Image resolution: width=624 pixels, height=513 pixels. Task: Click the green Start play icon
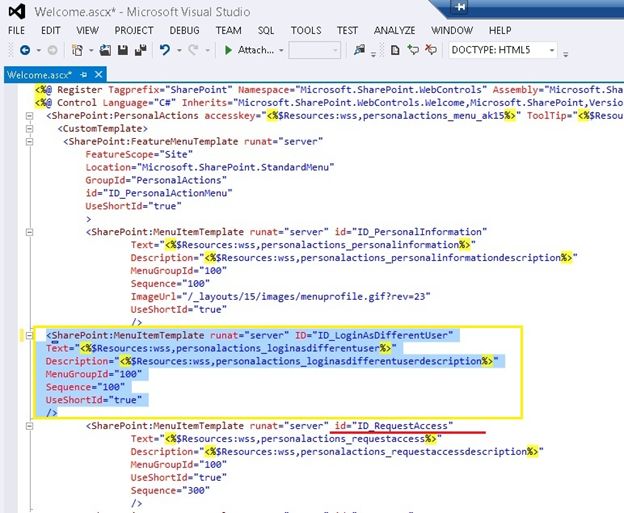click(228, 50)
